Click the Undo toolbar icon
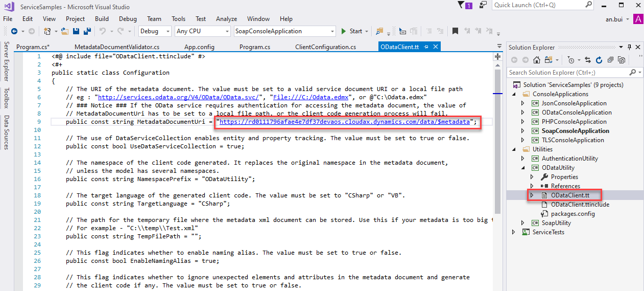 click(102, 31)
